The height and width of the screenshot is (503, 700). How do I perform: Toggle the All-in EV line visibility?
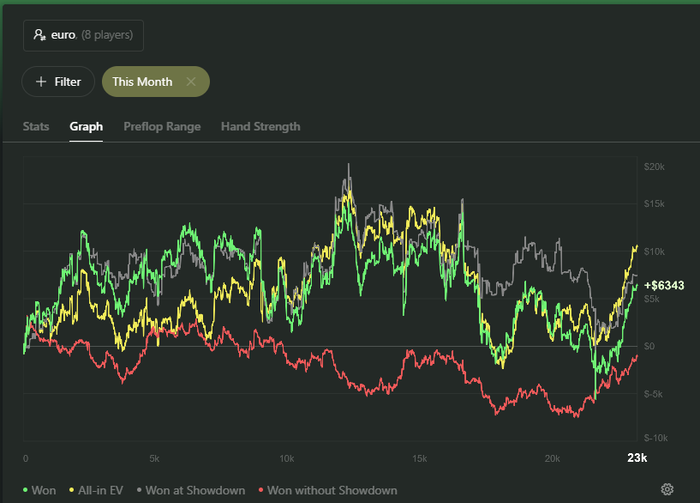click(102, 490)
